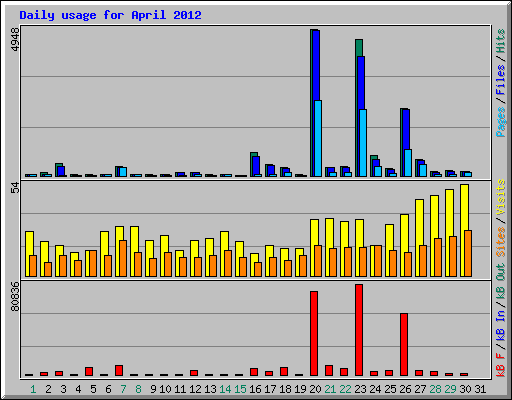Select day 13 label on the x-axis
512x400 pixels.
tap(210, 389)
